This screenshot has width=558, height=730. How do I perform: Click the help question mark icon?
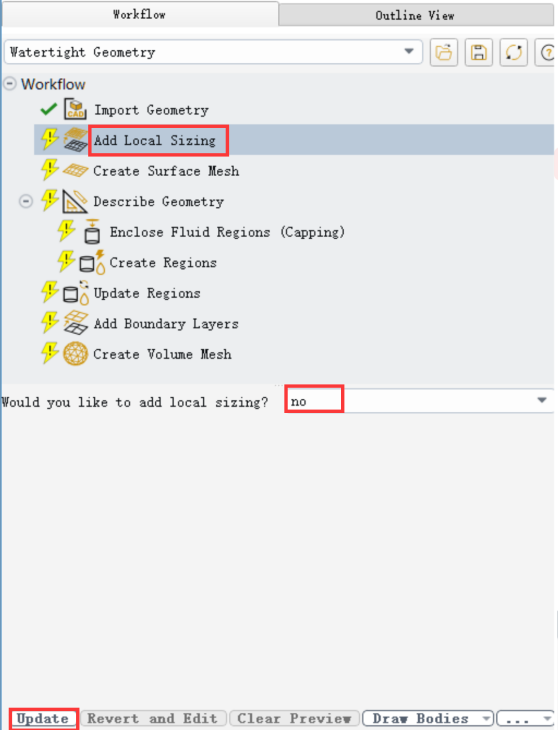[x=547, y=52]
